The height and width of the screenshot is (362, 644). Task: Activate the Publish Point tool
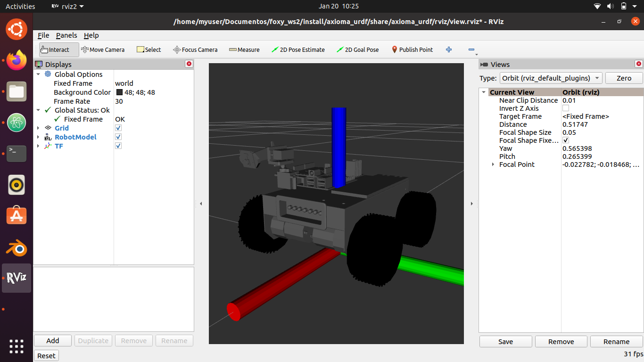[x=412, y=49]
